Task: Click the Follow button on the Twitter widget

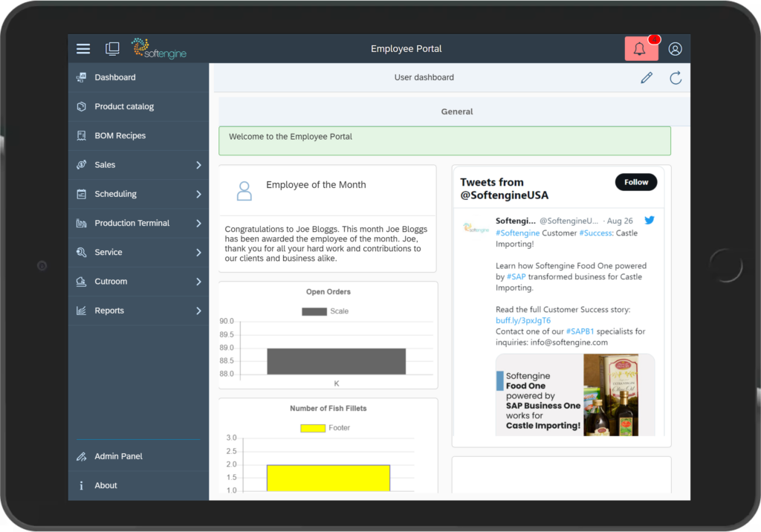Action: 636,181
